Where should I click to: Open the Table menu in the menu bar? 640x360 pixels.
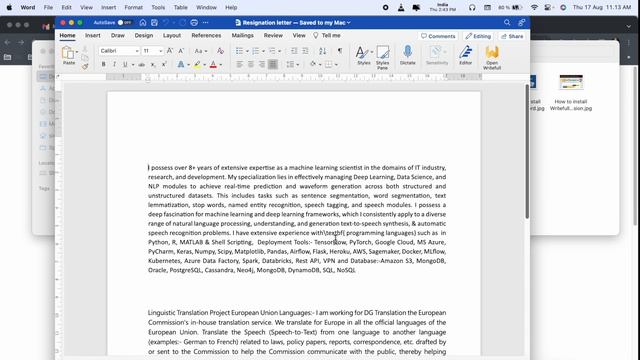pos(180,7)
